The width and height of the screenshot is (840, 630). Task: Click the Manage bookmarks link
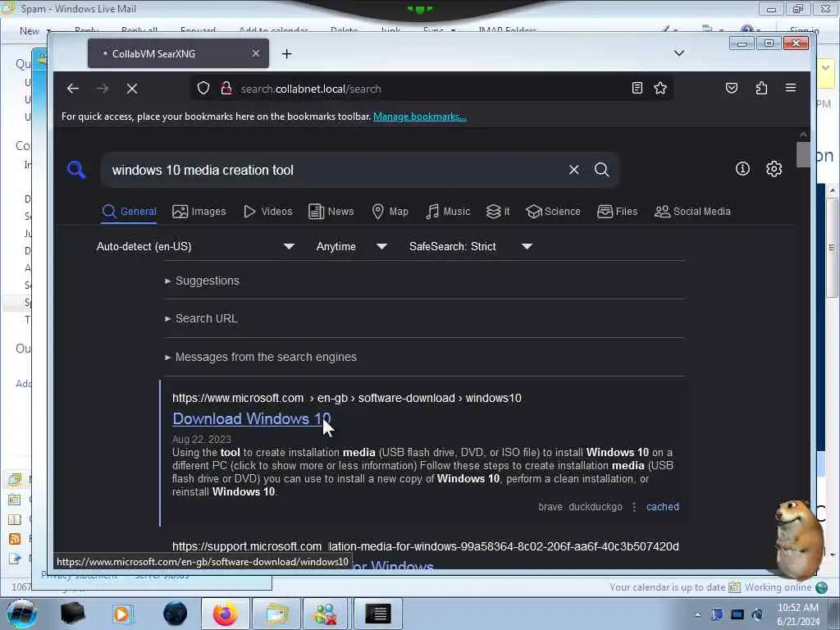tap(419, 116)
